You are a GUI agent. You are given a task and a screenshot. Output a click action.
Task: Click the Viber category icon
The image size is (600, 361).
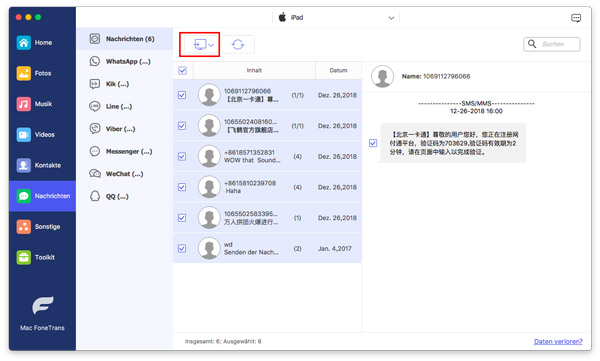[95, 129]
